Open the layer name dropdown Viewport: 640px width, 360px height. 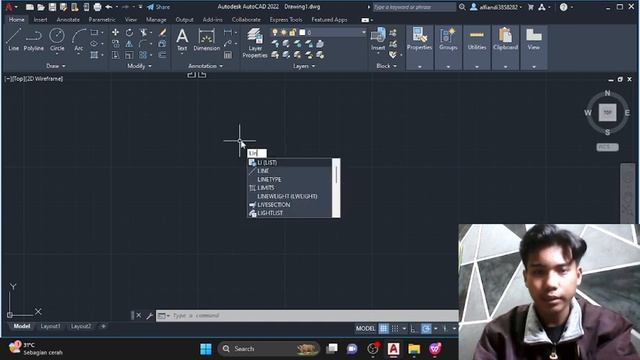pyautogui.click(x=363, y=32)
